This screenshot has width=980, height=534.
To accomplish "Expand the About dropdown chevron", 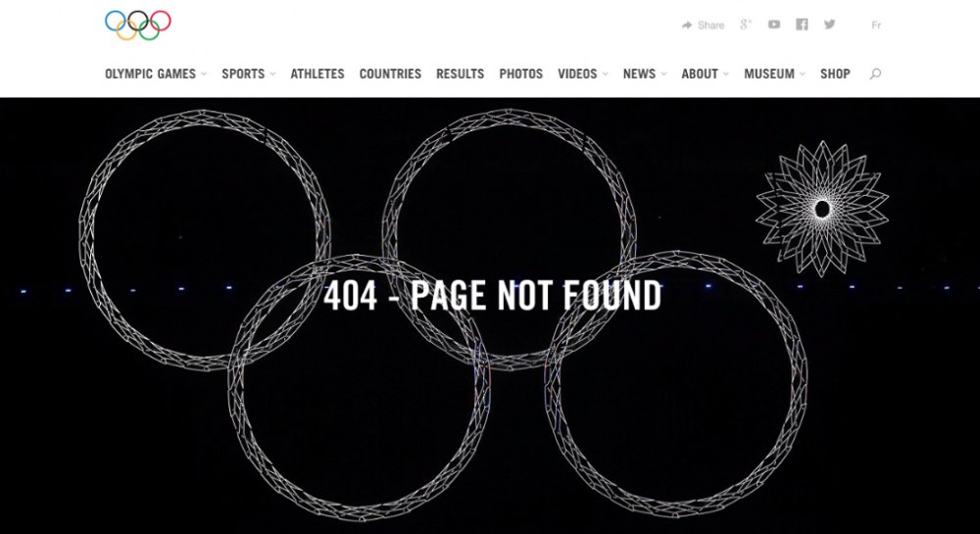I will coord(725,73).
